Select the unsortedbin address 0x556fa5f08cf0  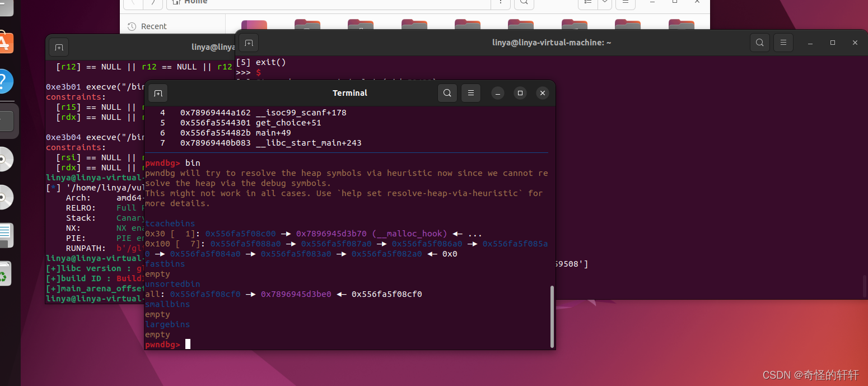click(x=204, y=294)
